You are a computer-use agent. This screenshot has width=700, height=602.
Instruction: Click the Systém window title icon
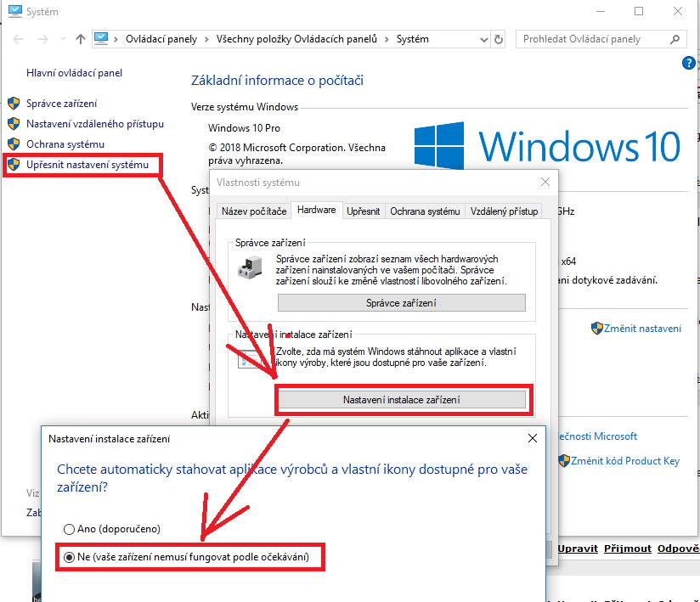[14, 11]
